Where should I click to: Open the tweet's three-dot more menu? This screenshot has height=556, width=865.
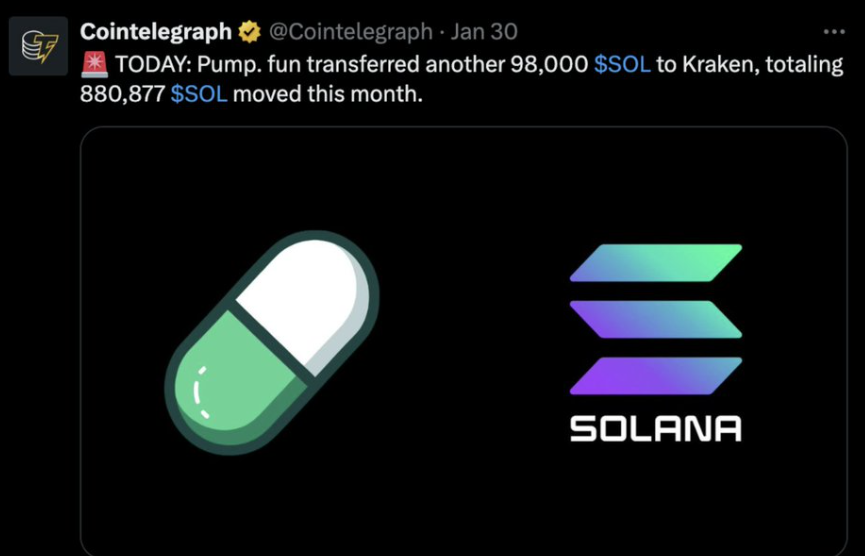[833, 32]
